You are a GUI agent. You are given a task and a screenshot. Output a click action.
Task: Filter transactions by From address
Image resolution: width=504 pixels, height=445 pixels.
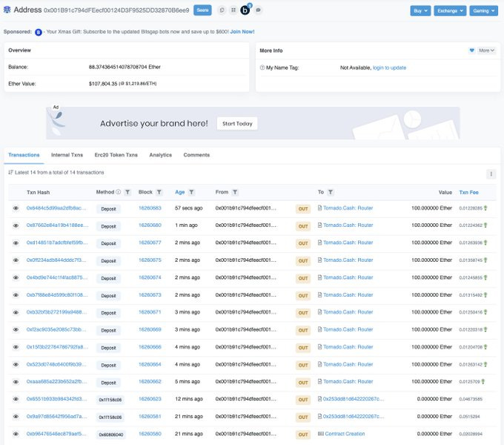click(235, 192)
